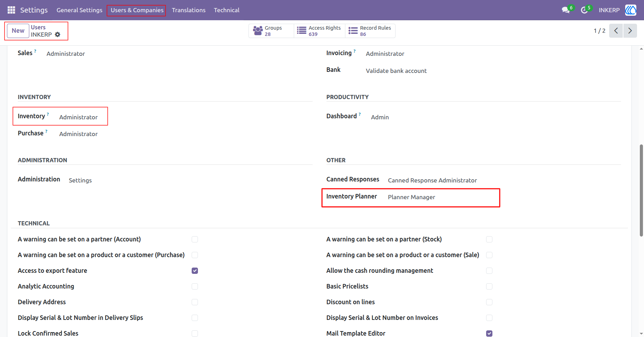
Task: Enable Allow the cash rounding management
Action: (489, 271)
